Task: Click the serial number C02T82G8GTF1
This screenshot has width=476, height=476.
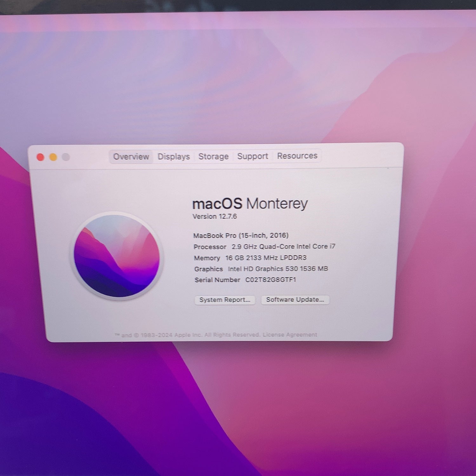Action: [x=271, y=280]
